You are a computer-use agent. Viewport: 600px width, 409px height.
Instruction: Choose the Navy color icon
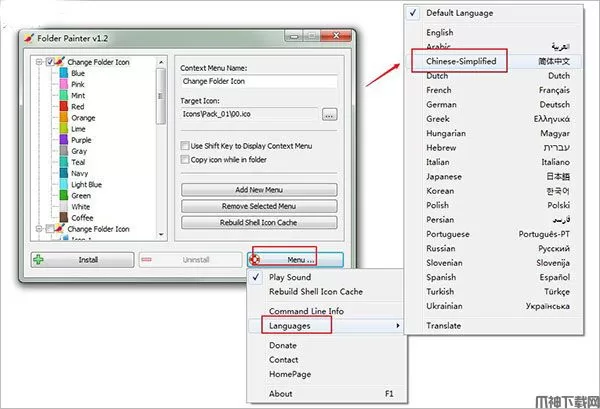coord(64,173)
